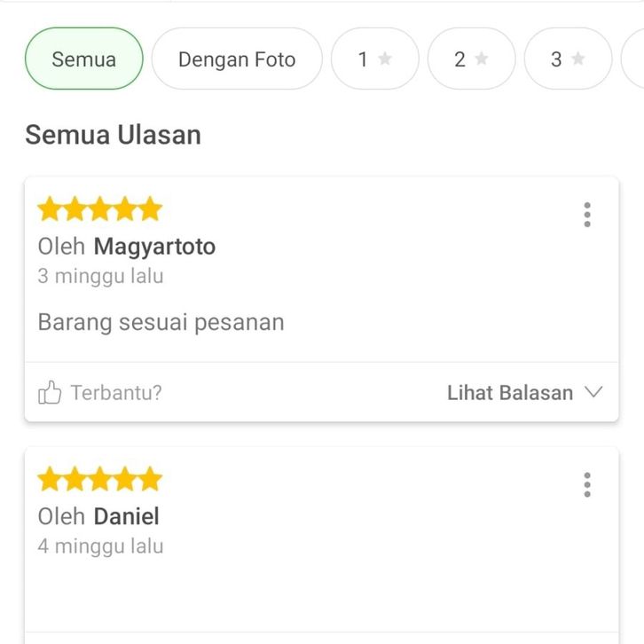Click the 4 minggu lalu timestamp
644x644 pixels.
click(100, 546)
